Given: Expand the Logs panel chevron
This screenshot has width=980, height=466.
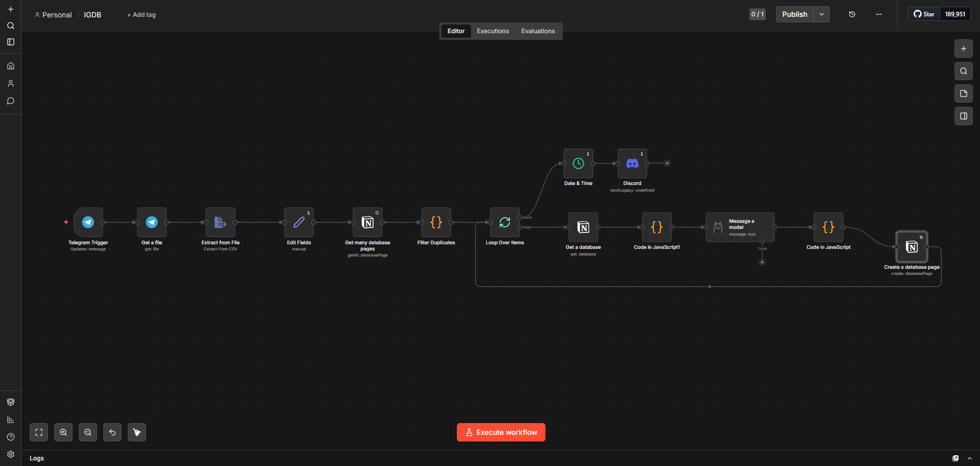Looking at the screenshot, I should click(969, 458).
